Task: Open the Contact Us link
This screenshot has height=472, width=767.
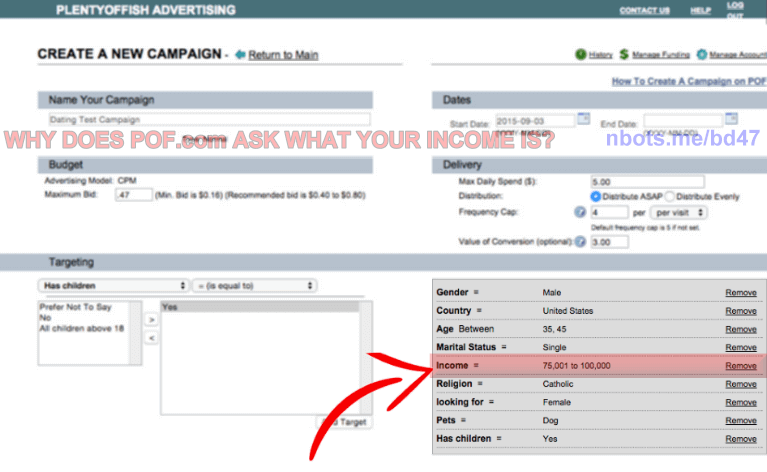Action: [x=644, y=10]
